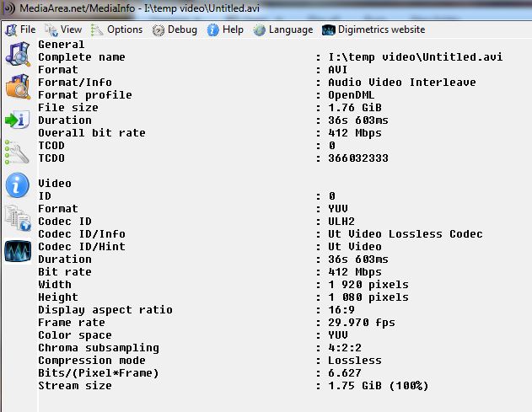Screen dimensions: 532x412
Task: Click the 'Codec ID/Hint' label
Action: (82, 247)
